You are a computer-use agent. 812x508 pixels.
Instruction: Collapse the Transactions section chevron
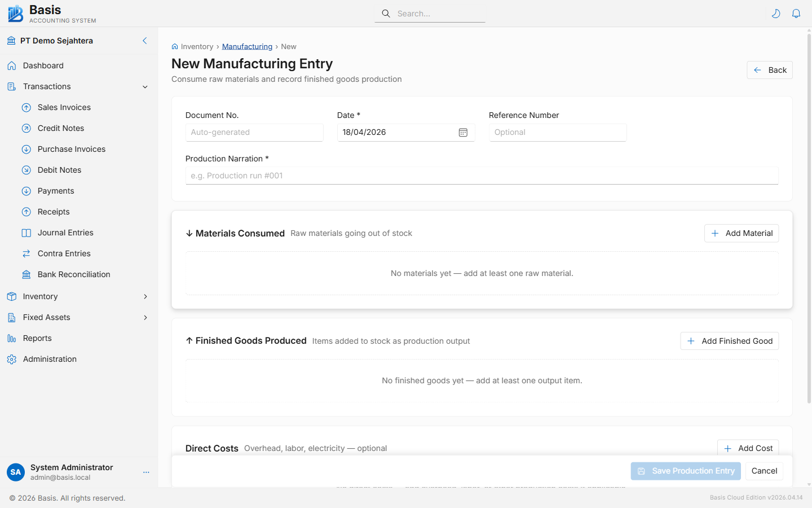click(x=145, y=87)
